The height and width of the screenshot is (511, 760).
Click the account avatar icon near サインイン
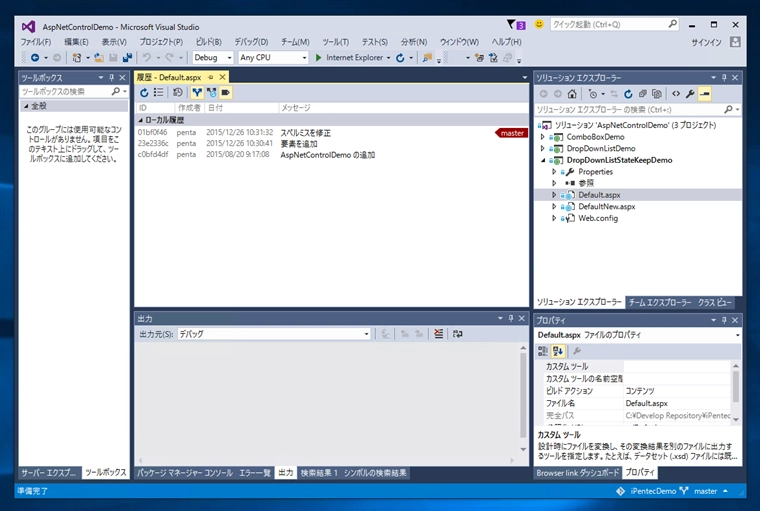click(735, 42)
